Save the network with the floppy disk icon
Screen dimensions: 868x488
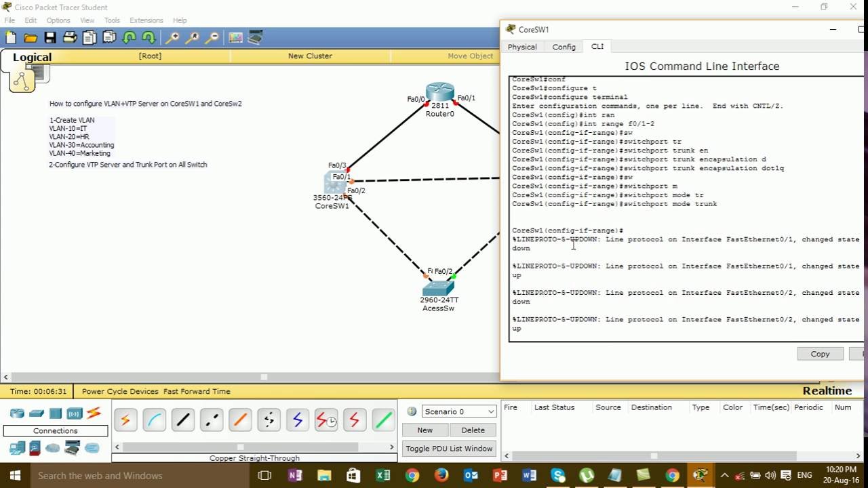tap(50, 38)
